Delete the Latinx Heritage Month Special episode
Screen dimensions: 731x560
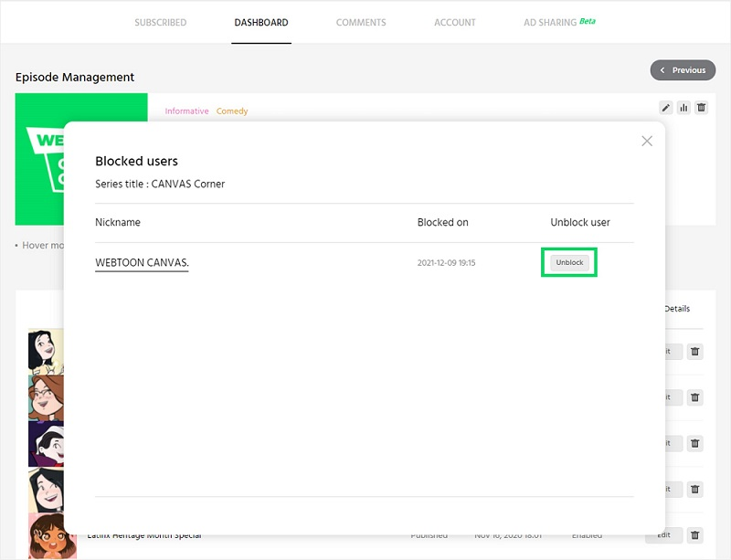[x=694, y=535]
